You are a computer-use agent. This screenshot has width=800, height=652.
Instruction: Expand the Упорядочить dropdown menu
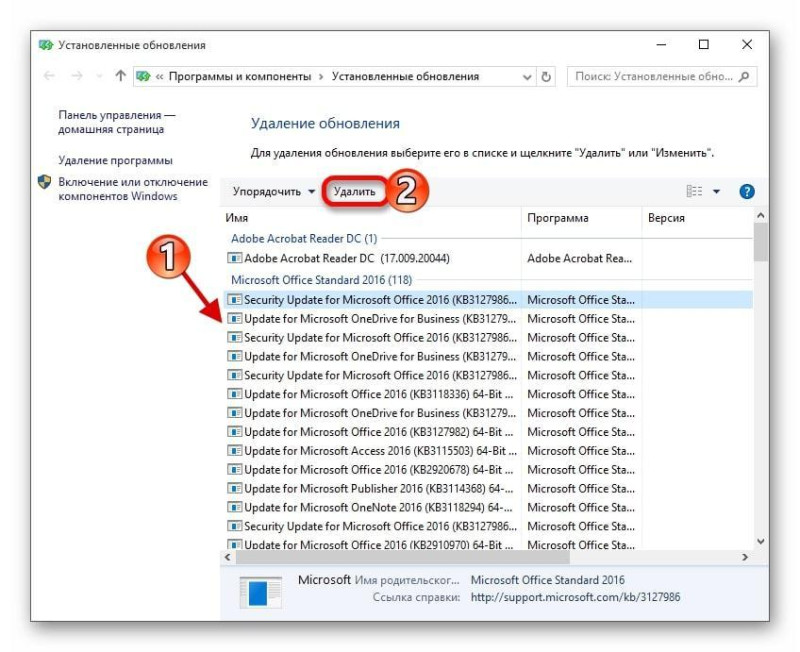point(274,192)
